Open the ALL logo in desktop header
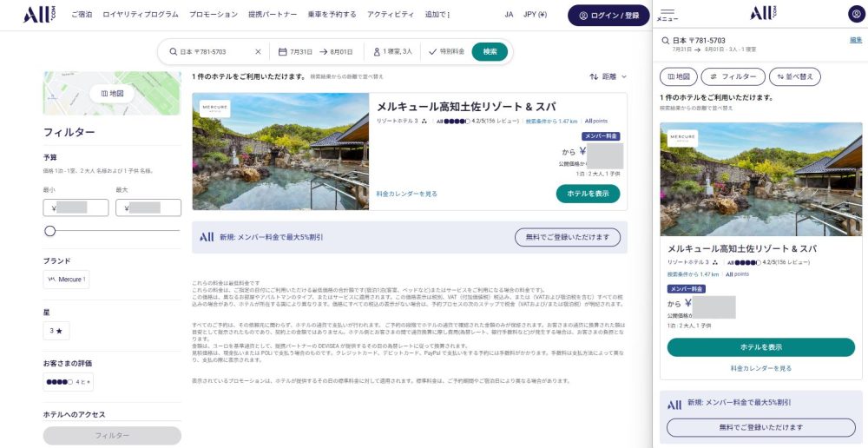 coord(40,15)
